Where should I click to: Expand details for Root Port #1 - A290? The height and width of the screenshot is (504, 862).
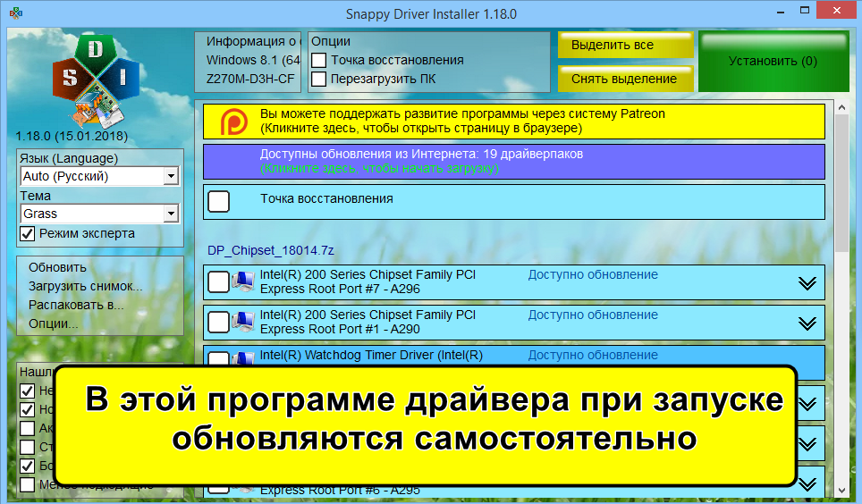[807, 323]
